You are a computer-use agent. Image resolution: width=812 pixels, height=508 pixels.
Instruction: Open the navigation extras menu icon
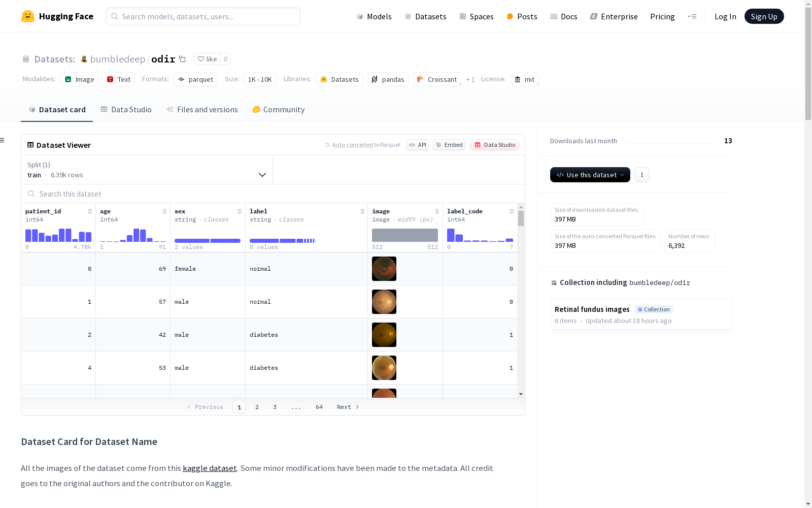click(692, 16)
